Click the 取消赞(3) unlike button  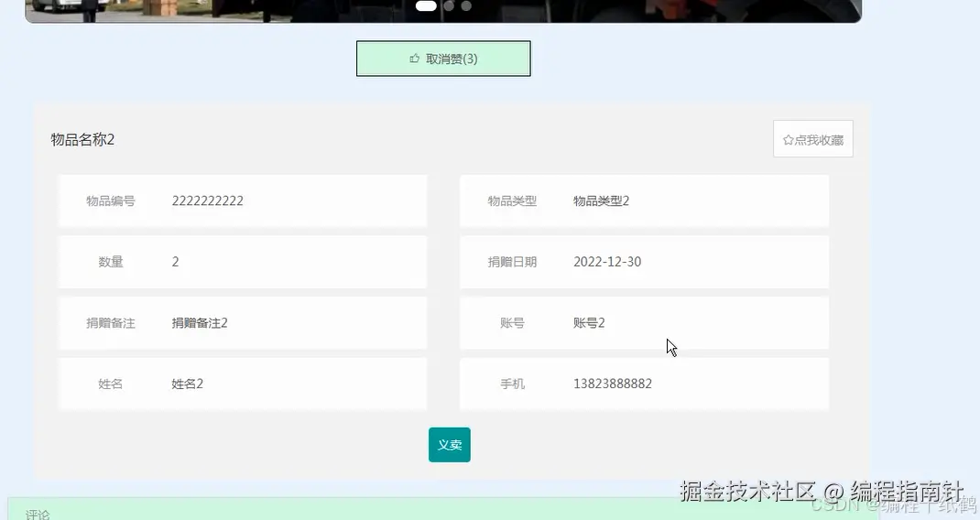coord(443,59)
